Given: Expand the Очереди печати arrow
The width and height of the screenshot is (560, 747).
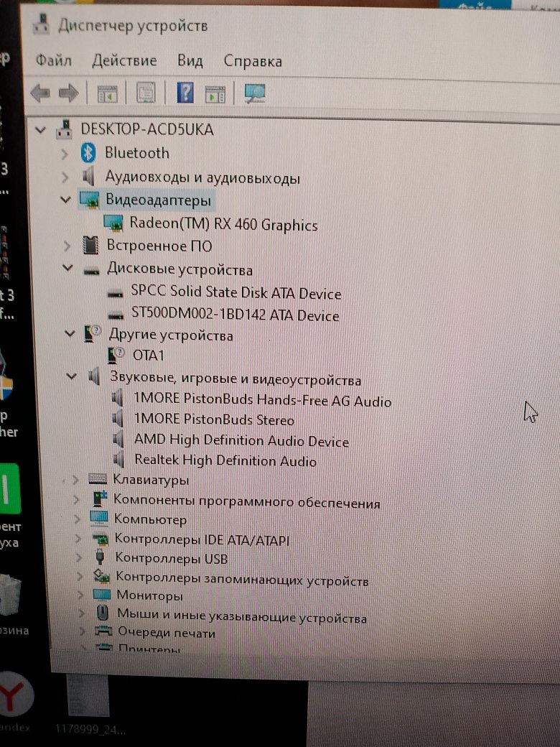Looking at the screenshot, I should 83,631.
